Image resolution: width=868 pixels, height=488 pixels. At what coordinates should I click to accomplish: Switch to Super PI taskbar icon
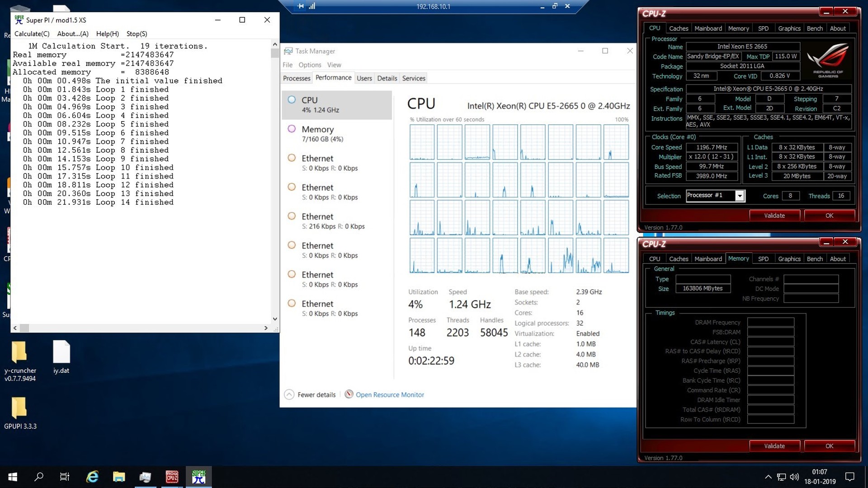198,477
